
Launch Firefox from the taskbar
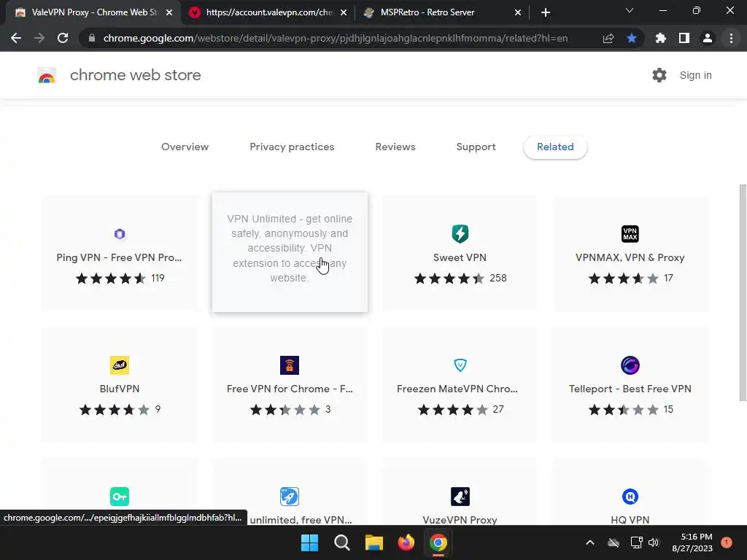406,542
